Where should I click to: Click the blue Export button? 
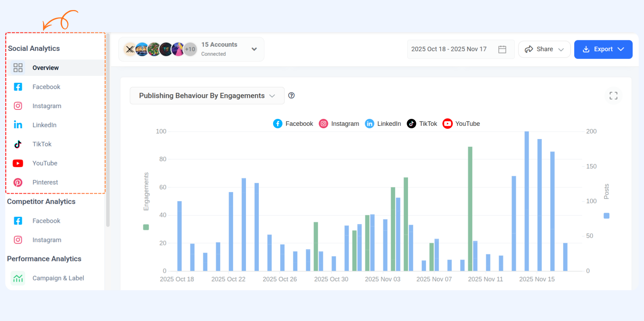point(603,49)
